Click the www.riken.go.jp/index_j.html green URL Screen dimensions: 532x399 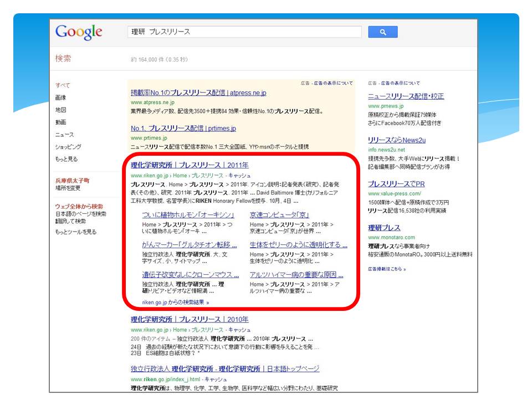pos(165,379)
